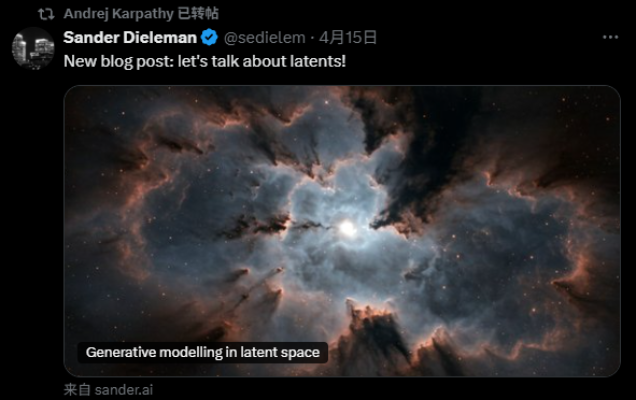
Task: Click the 来自 label before sander.ai
Action: tap(77, 390)
